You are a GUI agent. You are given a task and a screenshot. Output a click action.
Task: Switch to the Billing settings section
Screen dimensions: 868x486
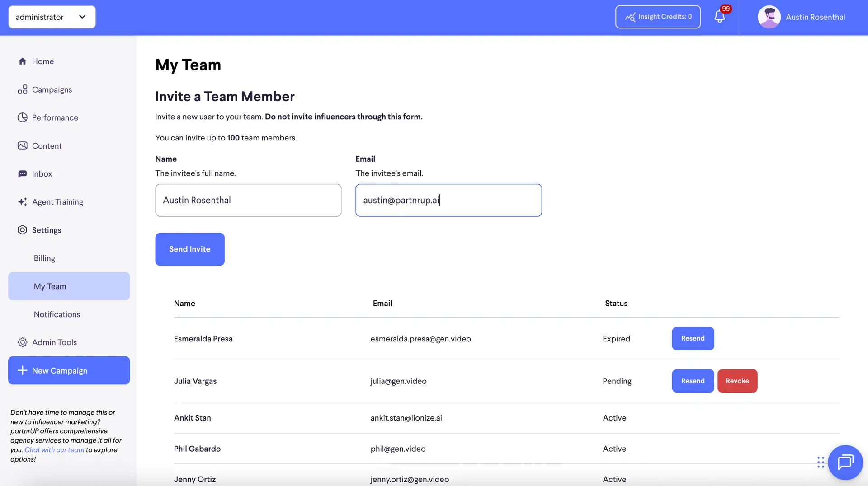[44, 258]
